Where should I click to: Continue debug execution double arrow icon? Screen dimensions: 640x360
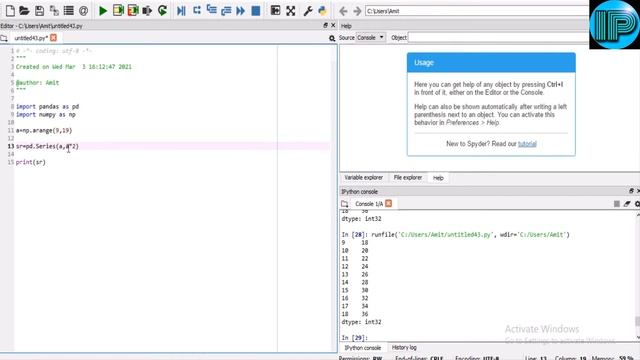pyautogui.click(x=241, y=11)
